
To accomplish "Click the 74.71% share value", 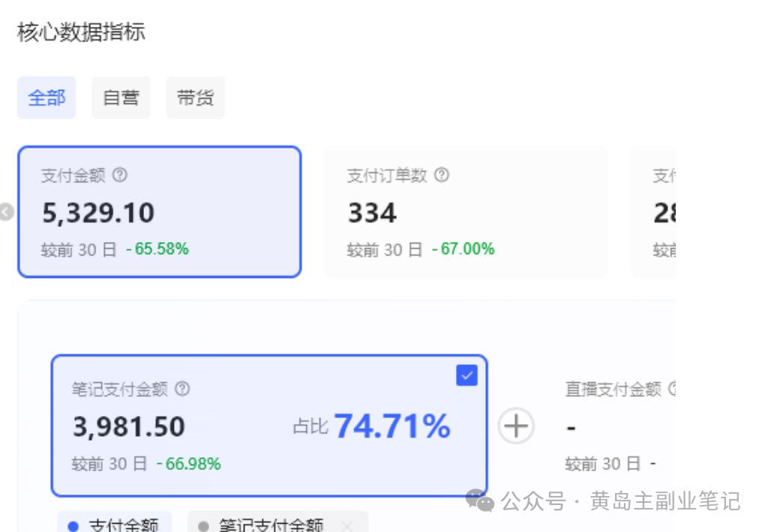I will 392,426.
